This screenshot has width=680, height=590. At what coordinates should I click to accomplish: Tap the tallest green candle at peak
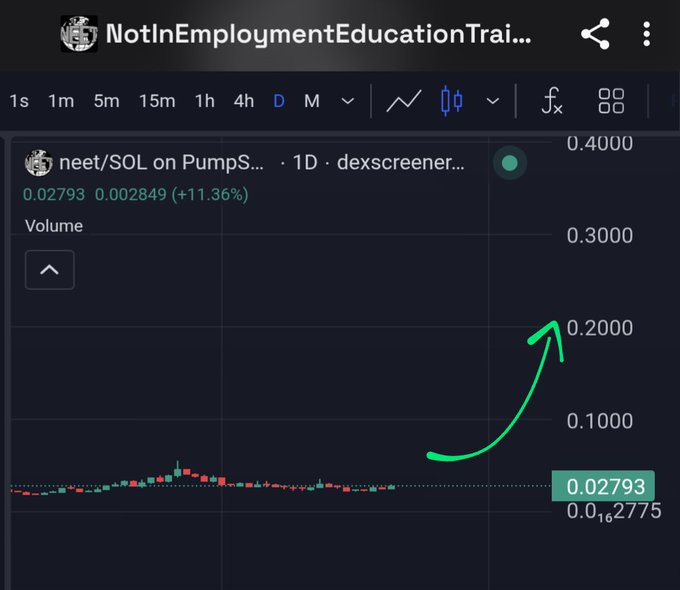pos(177,469)
